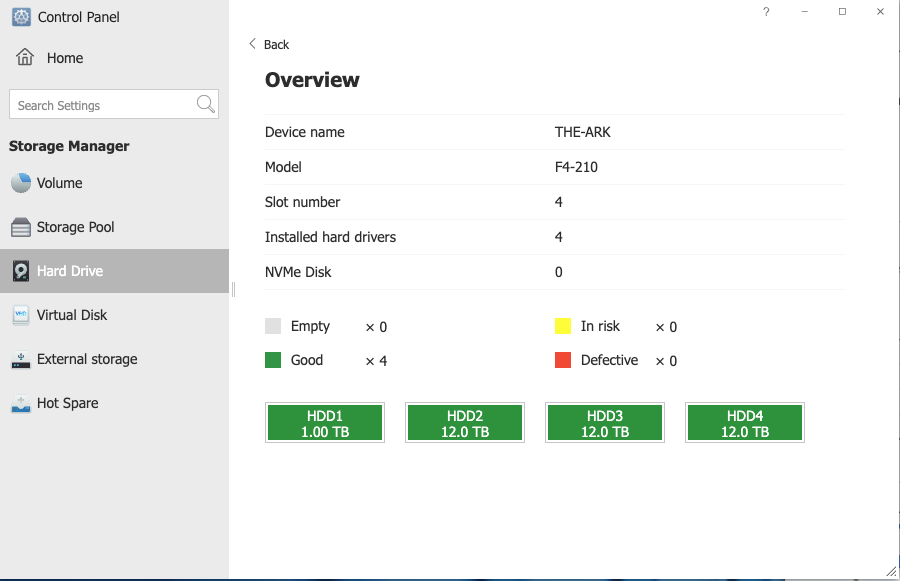Viewport: 900px width, 581px height.
Task: Select the HDD1 1.00 TB drive
Action: (x=325, y=423)
